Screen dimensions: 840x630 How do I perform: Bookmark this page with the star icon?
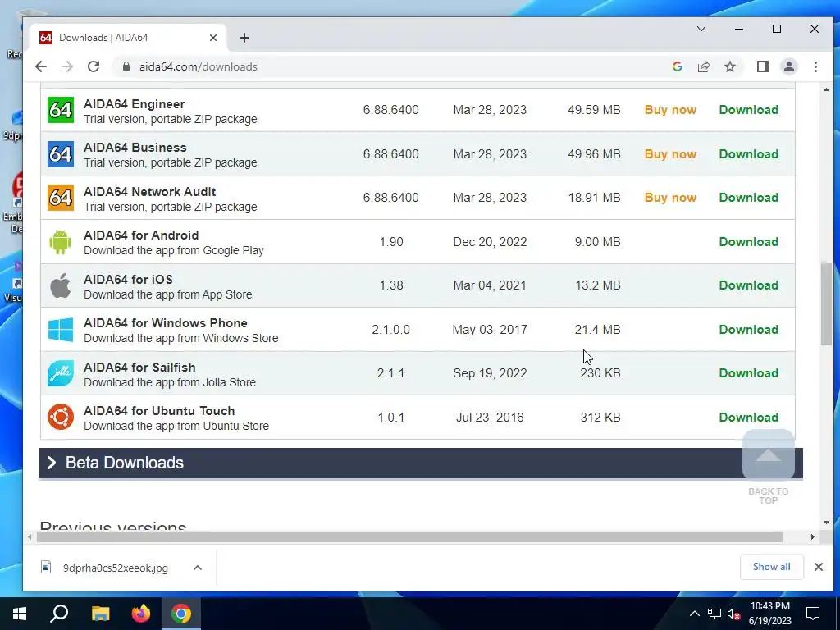729,66
